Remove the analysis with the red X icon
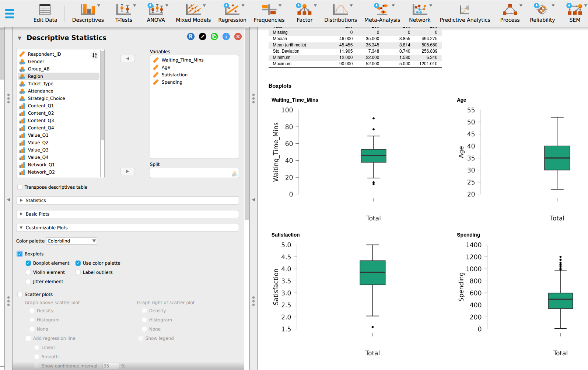The width and height of the screenshot is (588, 370). (238, 36)
